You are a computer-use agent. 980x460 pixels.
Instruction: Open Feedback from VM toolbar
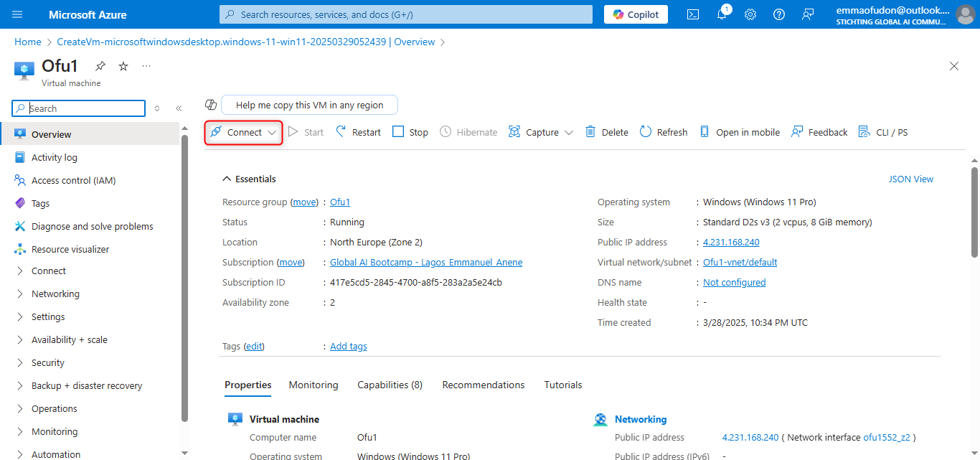pyautogui.click(x=819, y=132)
